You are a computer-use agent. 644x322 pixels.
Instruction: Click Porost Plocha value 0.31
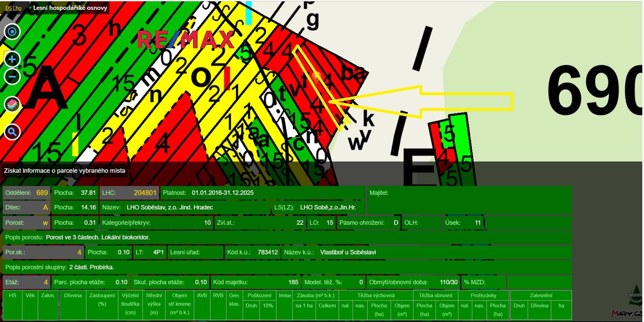point(90,223)
